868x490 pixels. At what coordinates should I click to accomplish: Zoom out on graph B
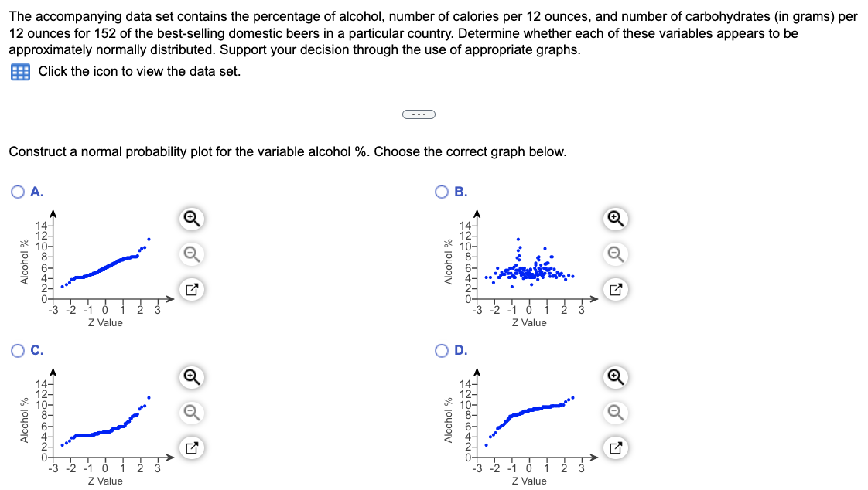614,254
